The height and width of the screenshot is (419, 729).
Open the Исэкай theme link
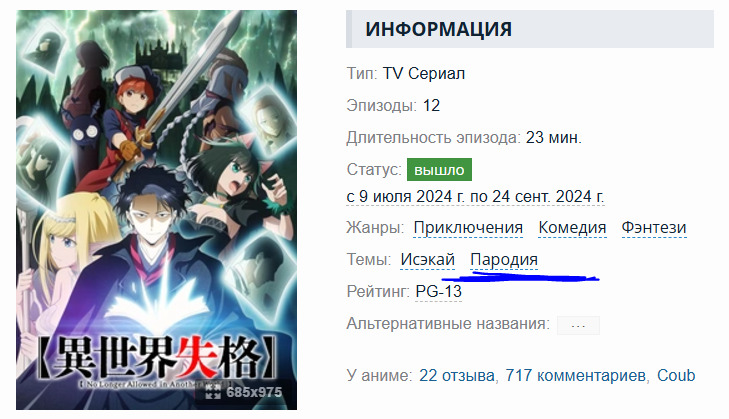(x=427, y=259)
